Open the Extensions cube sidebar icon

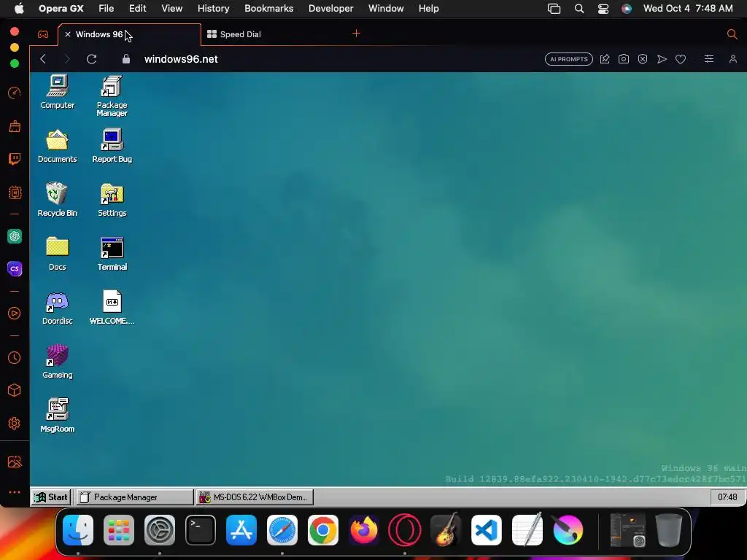click(15, 391)
